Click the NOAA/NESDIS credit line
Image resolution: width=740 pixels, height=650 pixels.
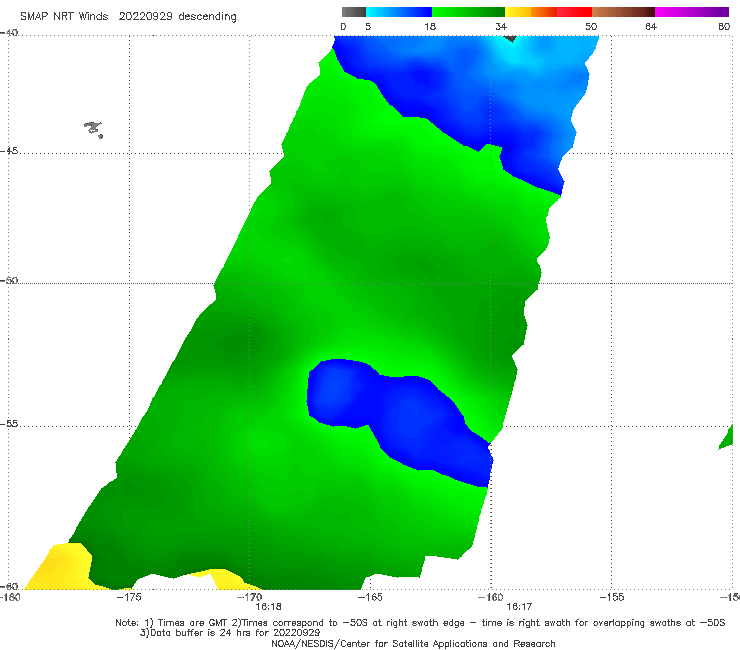click(413, 643)
